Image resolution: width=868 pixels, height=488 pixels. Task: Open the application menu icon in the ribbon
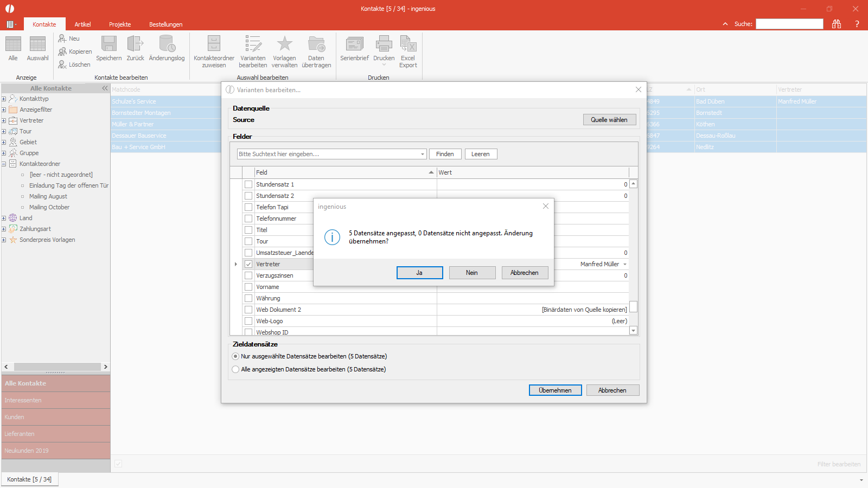point(11,24)
